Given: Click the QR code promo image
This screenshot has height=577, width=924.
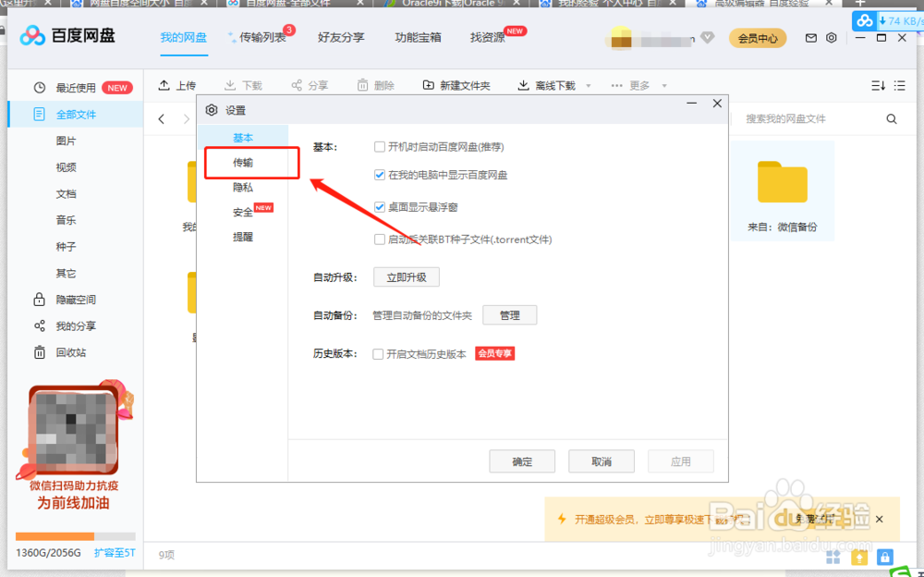Looking at the screenshot, I should point(74,430).
